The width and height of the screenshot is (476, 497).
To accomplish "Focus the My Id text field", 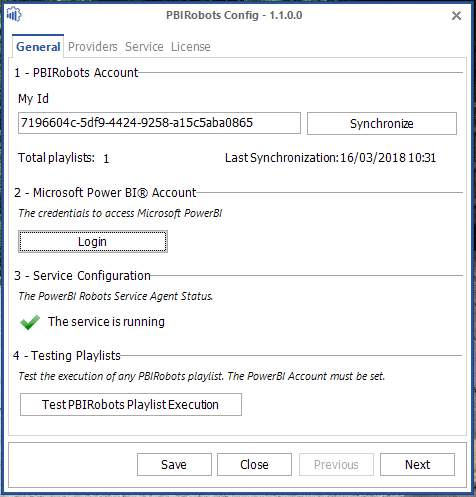I will (x=159, y=123).
